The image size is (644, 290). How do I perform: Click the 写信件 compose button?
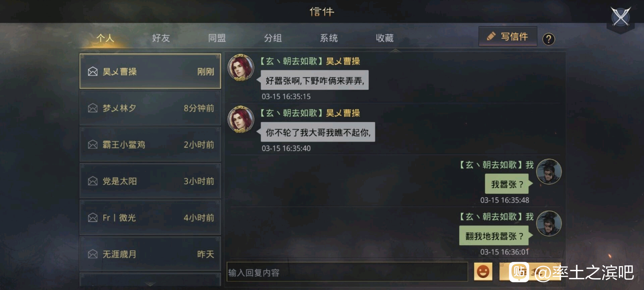[x=508, y=36]
